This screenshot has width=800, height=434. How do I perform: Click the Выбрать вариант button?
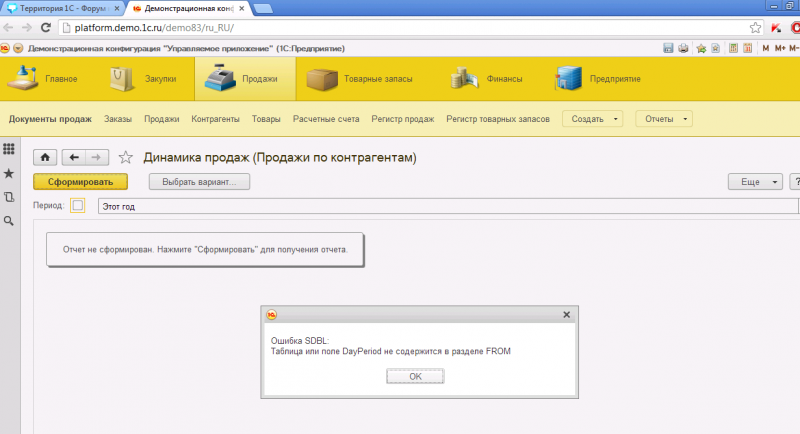point(199,182)
